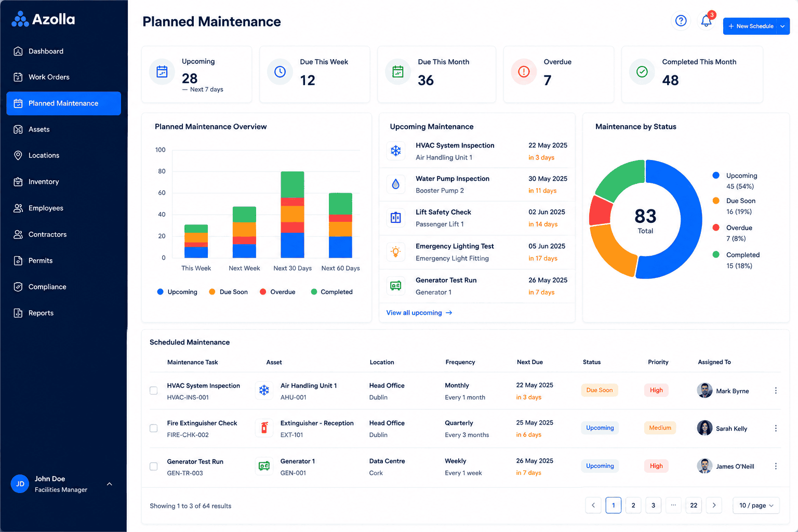Viewport: 798px width, 532px height.
Task: Open the notifications bell icon
Action: coord(706,21)
